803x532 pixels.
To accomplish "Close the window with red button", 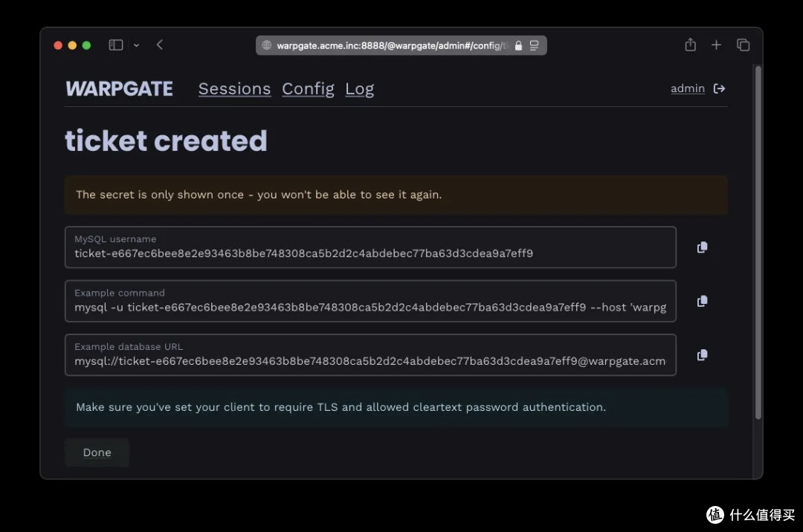I will click(x=58, y=45).
